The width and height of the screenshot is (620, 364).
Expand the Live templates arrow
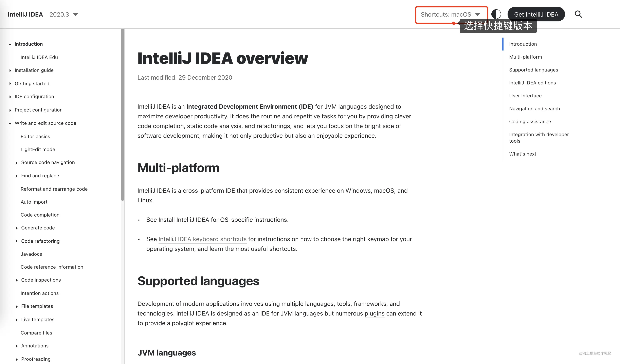17,320
